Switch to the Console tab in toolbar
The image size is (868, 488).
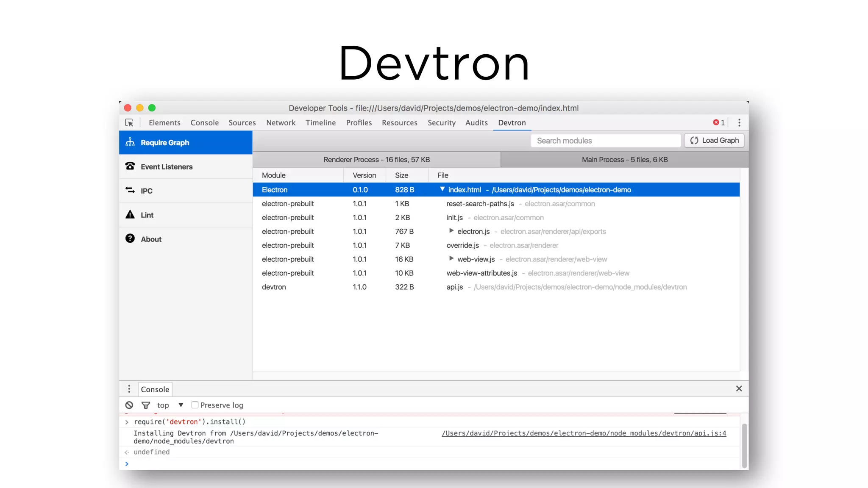coord(205,122)
